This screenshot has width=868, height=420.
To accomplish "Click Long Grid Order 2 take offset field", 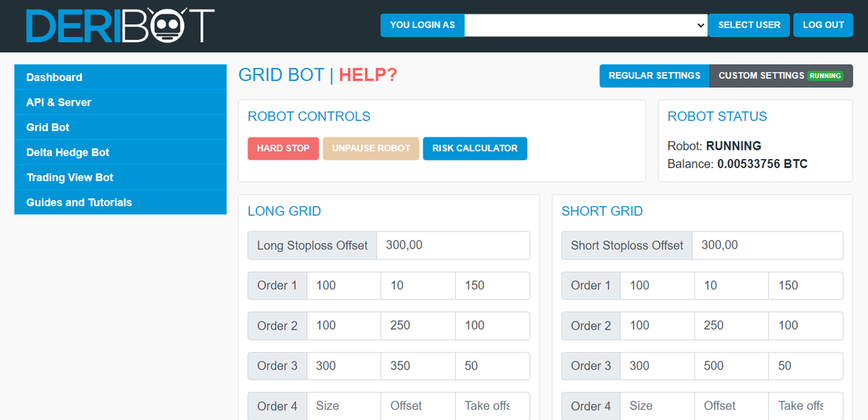I will (493, 326).
